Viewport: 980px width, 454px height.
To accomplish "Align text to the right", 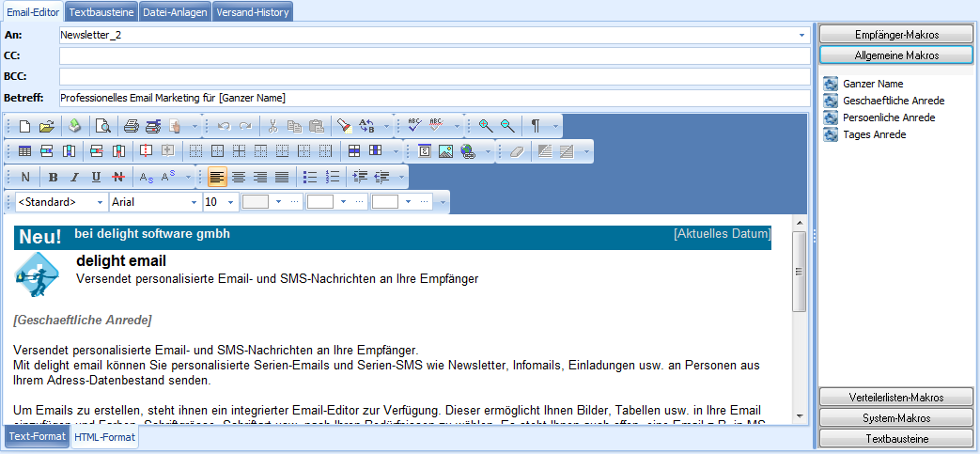I will [260, 177].
